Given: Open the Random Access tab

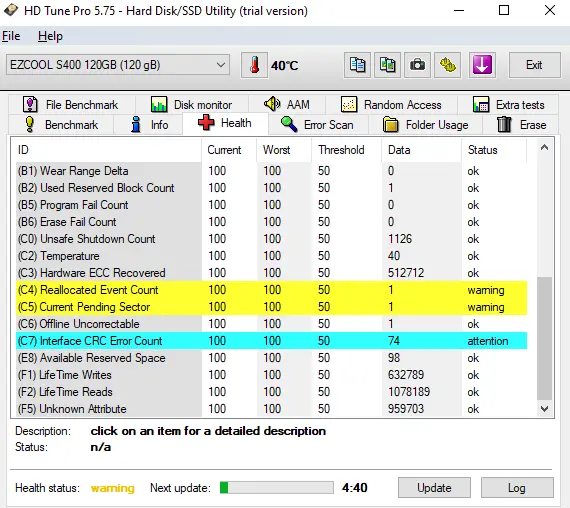Looking at the screenshot, I should (392, 105).
